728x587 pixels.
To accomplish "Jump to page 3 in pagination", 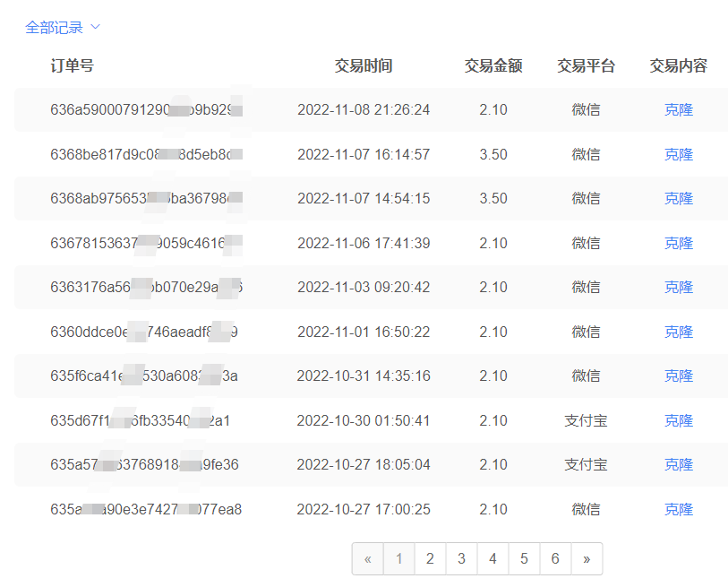I will point(461,558).
